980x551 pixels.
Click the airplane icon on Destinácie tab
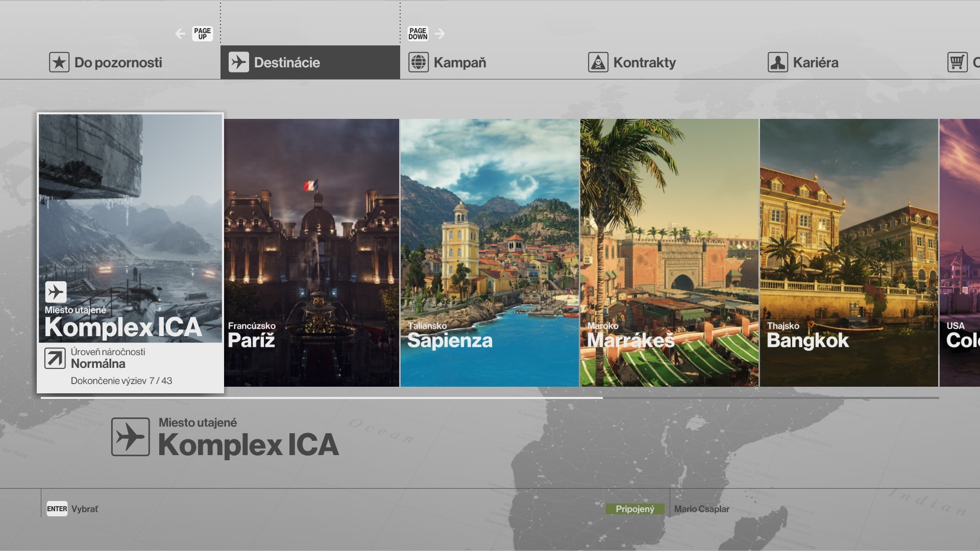tap(239, 62)
